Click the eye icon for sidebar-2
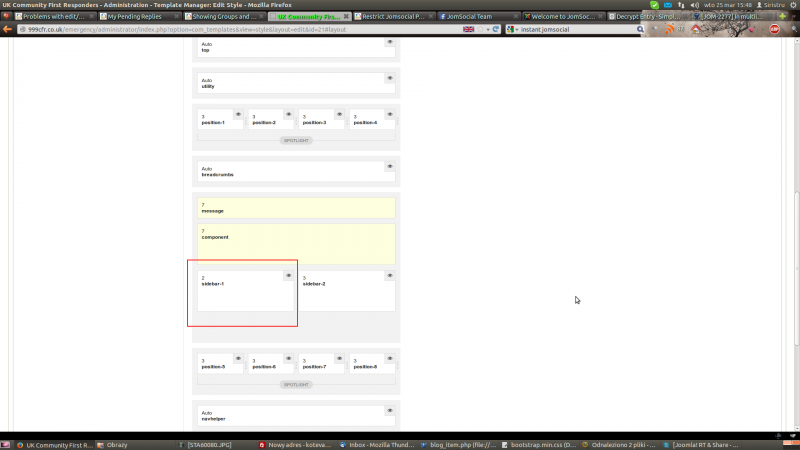Viewport: 800px width, 450px height. coord(389,275)
